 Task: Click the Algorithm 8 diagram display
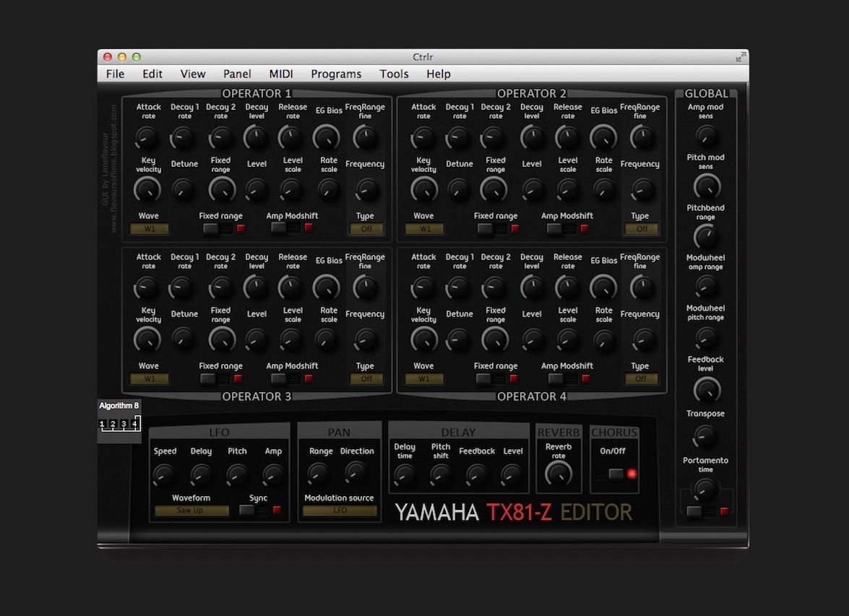tap(118, 424)
